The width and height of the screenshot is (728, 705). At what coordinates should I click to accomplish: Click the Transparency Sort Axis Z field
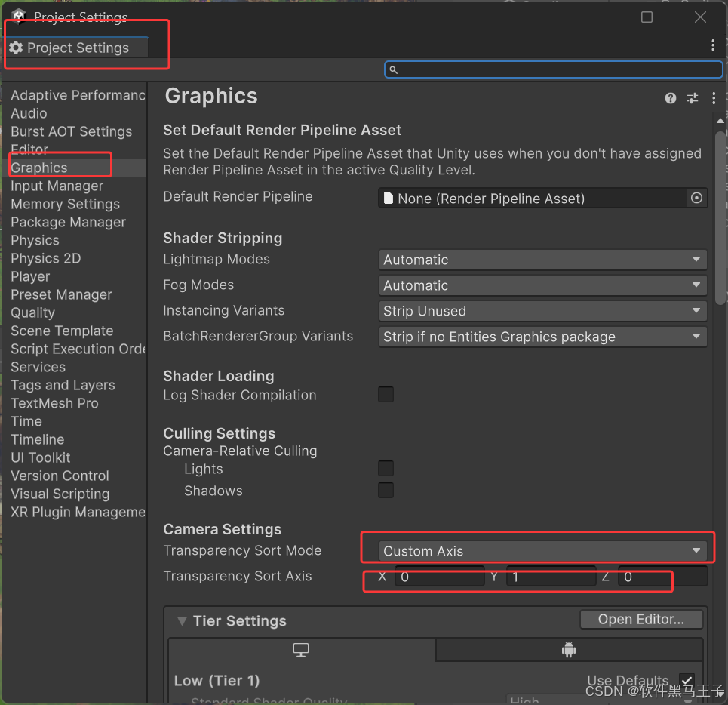[662, 577]
